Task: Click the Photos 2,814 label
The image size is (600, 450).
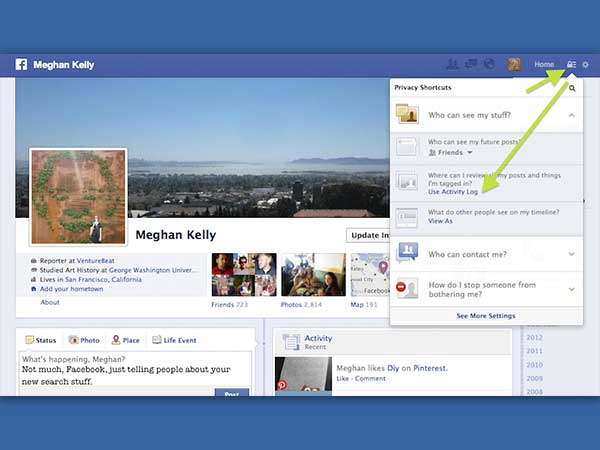Action: [x=301, y=305]
